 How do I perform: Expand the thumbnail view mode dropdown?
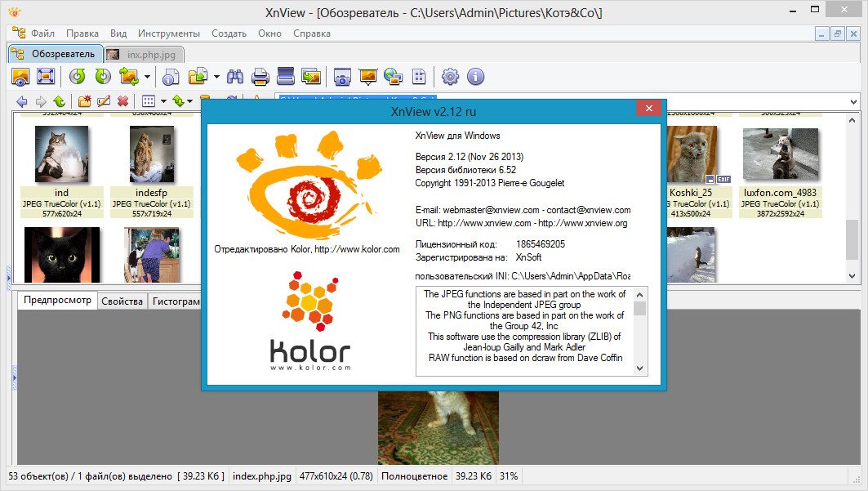(x=163, y=101)
